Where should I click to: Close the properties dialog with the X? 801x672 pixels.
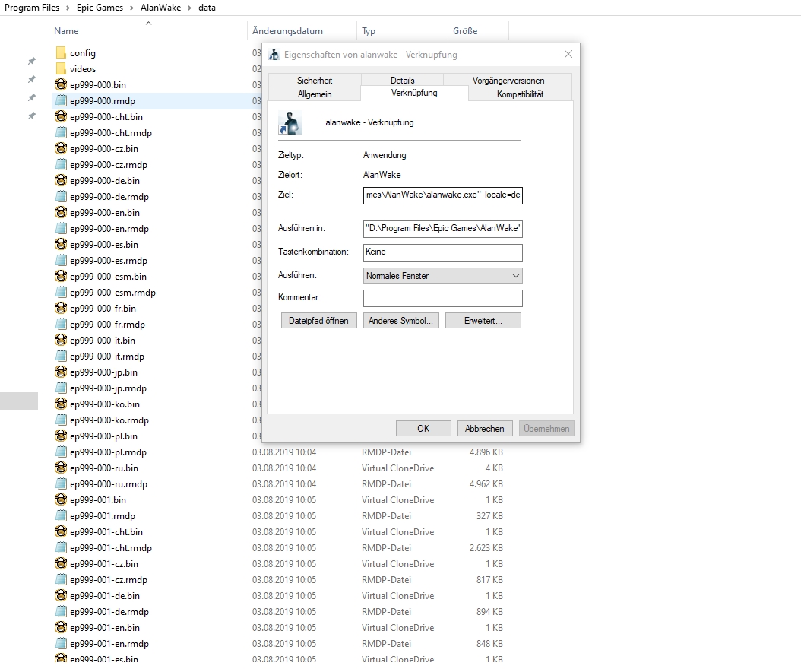[x=568, y=54]
